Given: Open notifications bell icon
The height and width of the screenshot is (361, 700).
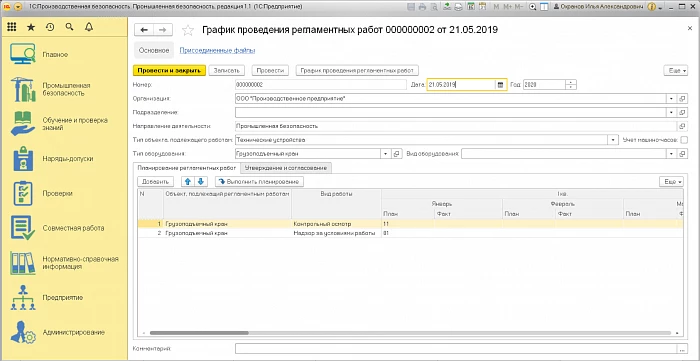Looking at the screenshot, I should 88,27.
